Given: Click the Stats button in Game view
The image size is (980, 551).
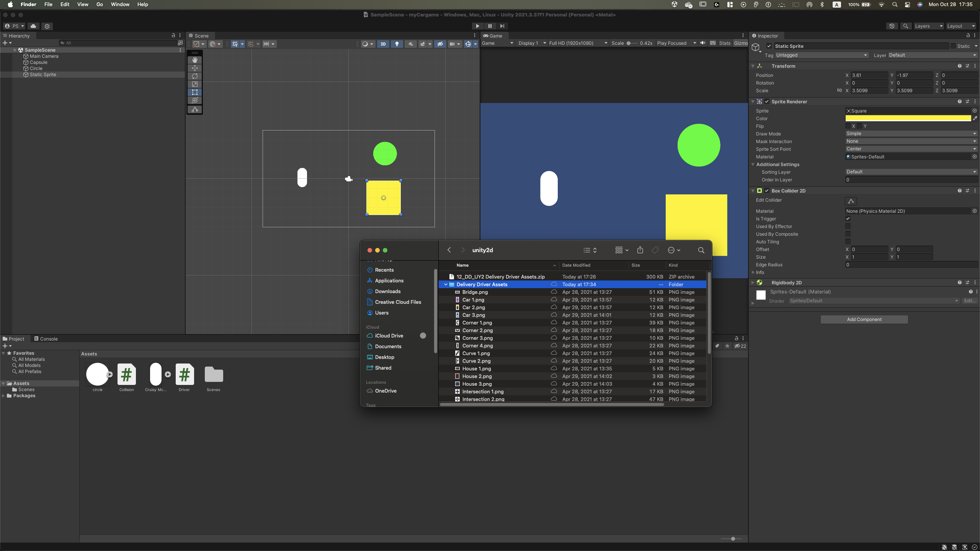Looking at the screenshot, I should 724,43.
